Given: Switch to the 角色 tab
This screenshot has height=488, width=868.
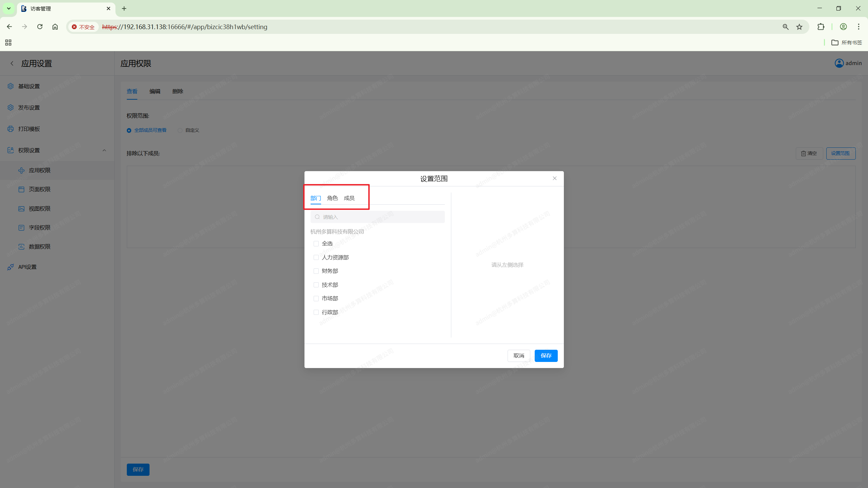Looking at the screenshot, I should (332, 198).
